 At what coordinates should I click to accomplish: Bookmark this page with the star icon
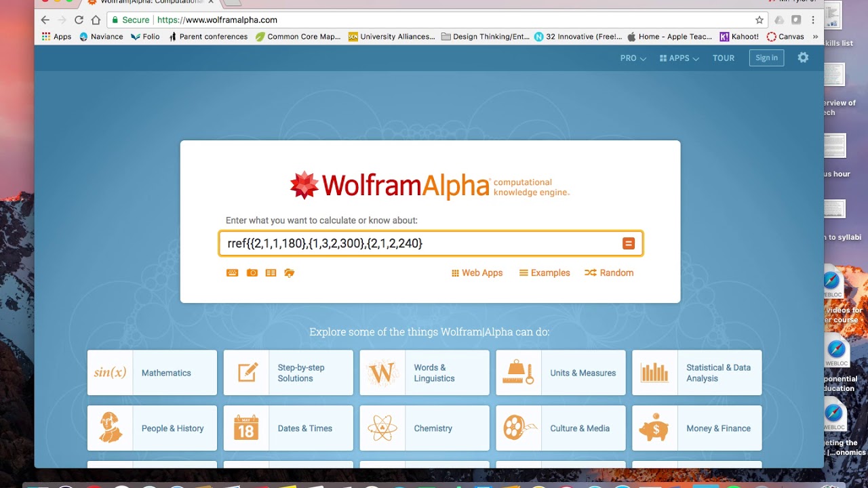point(759,20)
